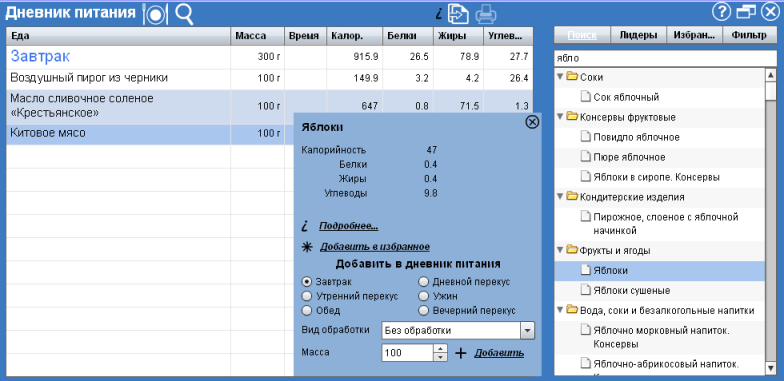Open the Вид обработки dropdown

pos(527,330)
